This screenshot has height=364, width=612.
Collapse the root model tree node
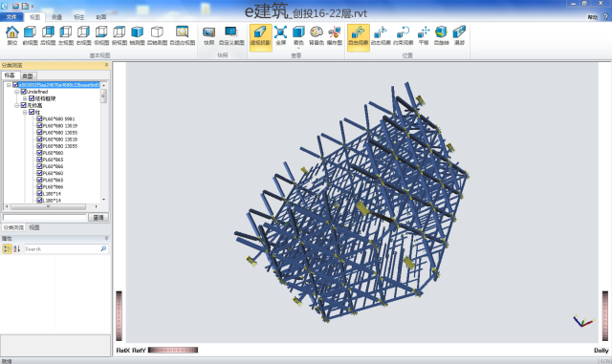point(9,85)
